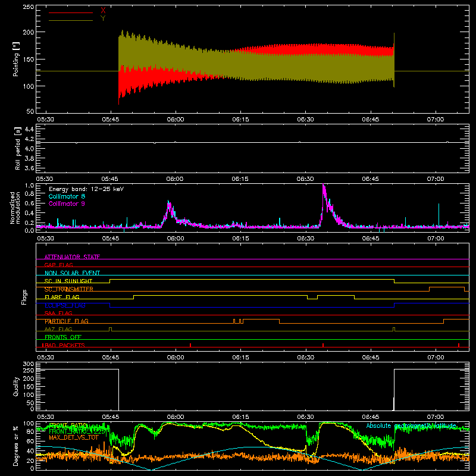Select the 'Energy band: 12-25 keV' annotation
Image resolution: width=476 pixels, height=476 pixels.
coord(86,189)
